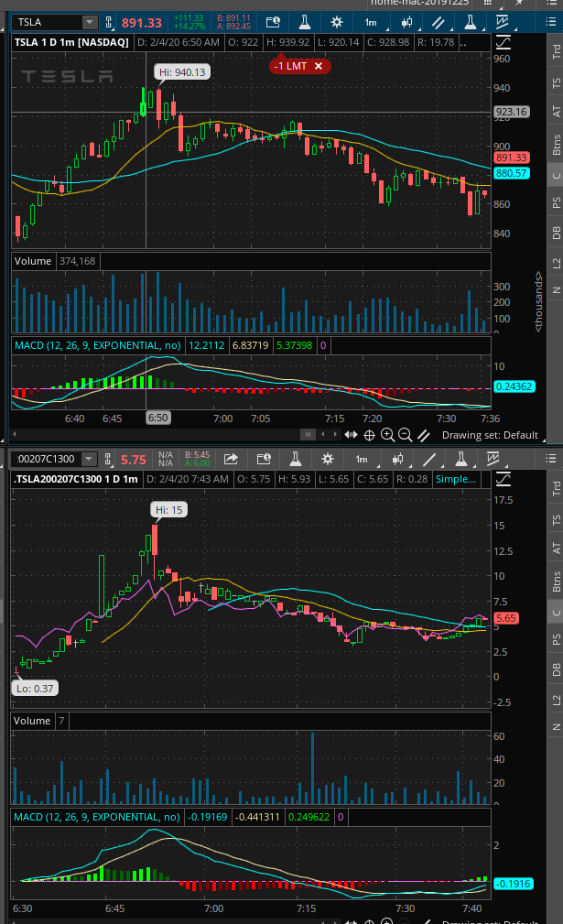Click 923.16 price marker on TSLA axis
This screenshot has width=563, height=924.
[511, 112]
